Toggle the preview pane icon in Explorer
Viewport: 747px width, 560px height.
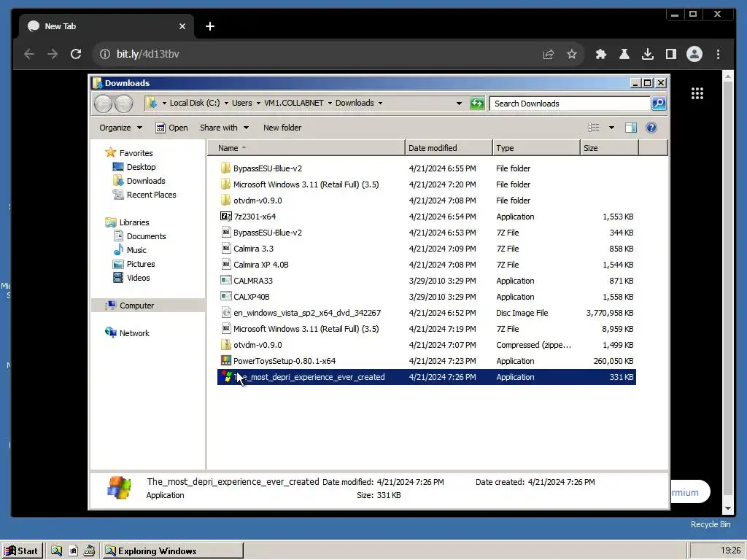click(x=631, y=128)
